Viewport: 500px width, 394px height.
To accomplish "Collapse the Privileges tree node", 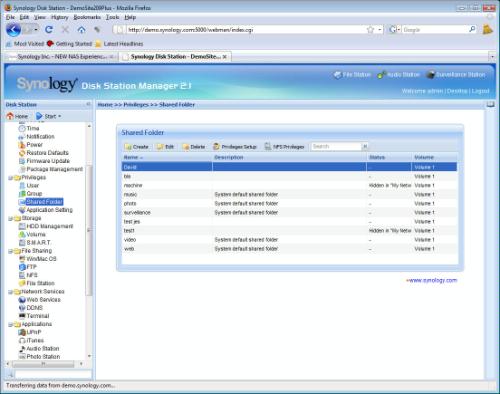I will 10,178.
